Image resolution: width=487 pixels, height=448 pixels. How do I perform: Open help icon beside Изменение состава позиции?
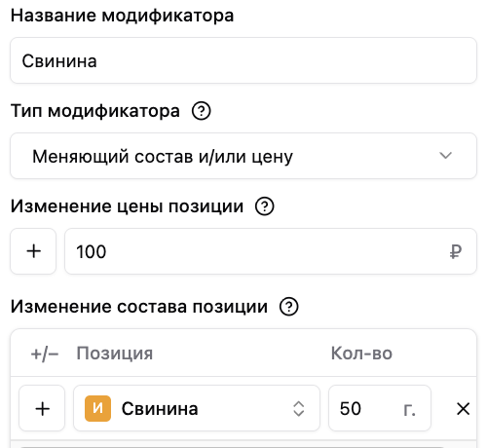[x=289, y=307]
